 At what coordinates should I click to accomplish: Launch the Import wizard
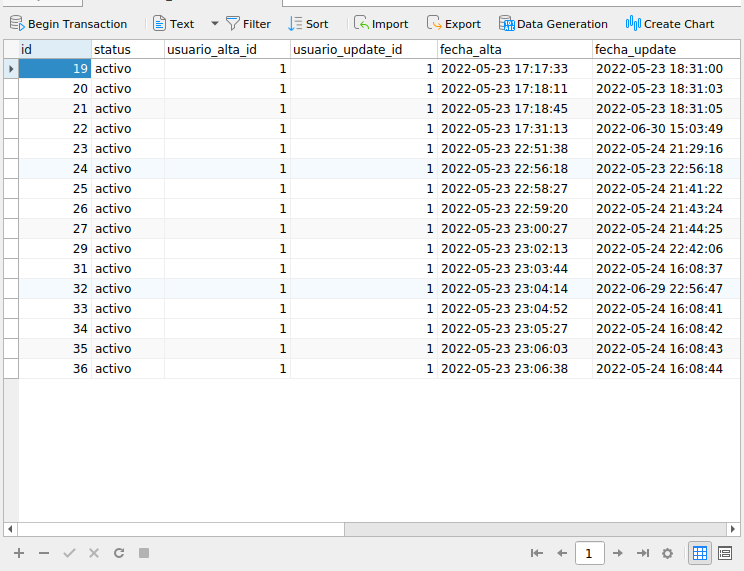tap(381, 24)
